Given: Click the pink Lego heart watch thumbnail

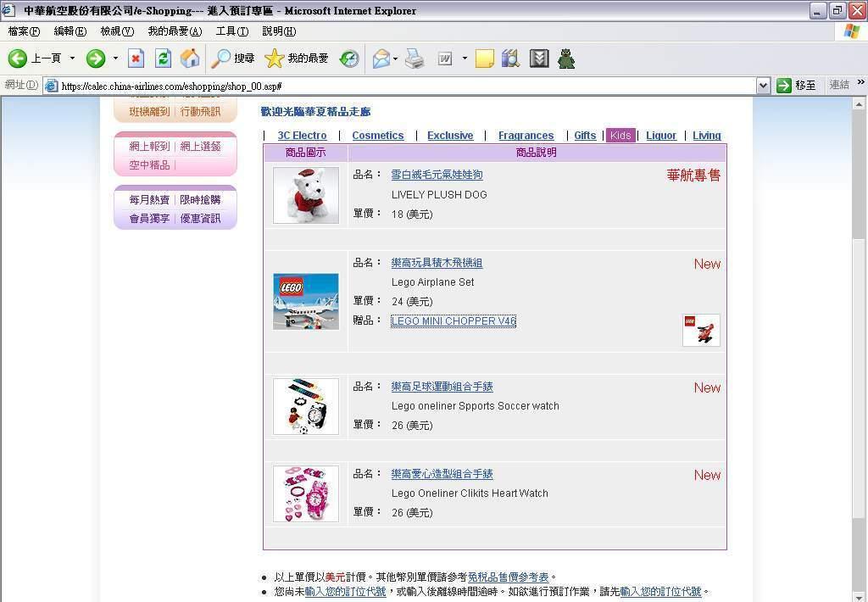Looking at the screenshot, I should tap(306, 494).
